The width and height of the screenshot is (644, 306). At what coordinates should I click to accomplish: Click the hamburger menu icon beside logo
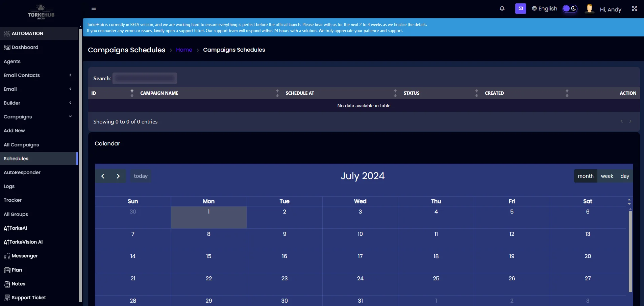tap(94, 8)
